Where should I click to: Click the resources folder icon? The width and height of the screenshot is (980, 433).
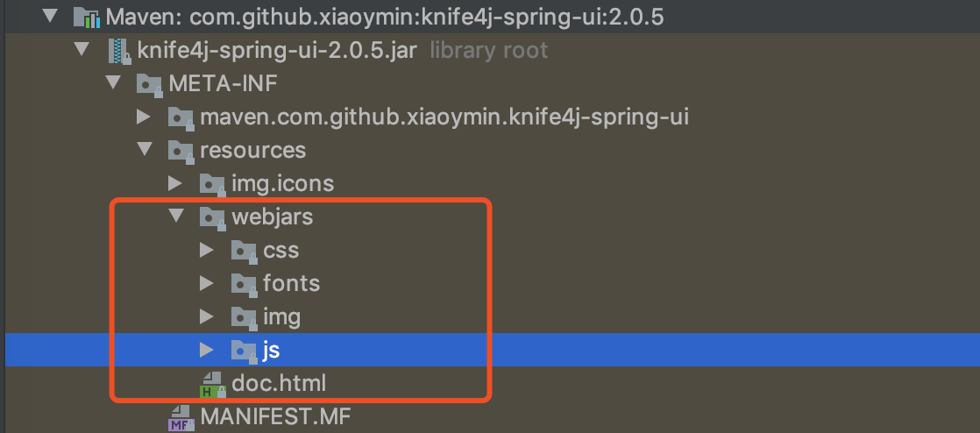coord(180,150)
